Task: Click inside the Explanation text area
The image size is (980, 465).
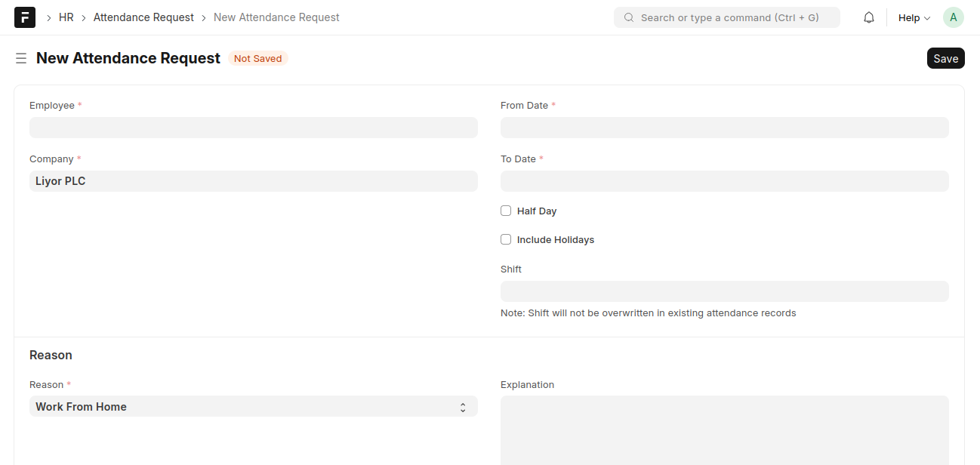Action: point(724,430)
